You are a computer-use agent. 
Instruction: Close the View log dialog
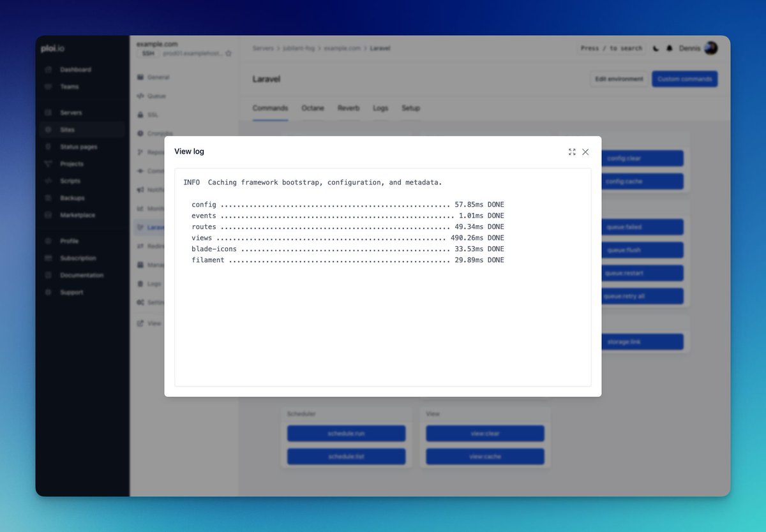[x=585, y=152]
